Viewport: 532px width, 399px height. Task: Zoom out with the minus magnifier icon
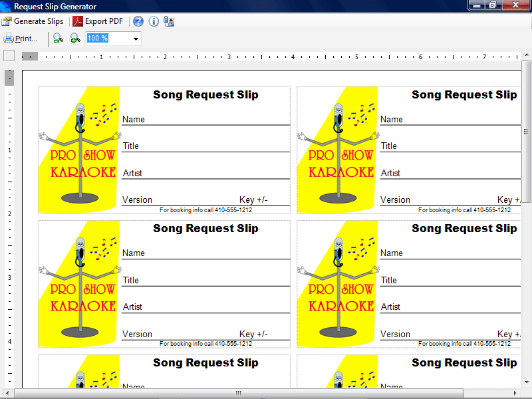point(59,39)
